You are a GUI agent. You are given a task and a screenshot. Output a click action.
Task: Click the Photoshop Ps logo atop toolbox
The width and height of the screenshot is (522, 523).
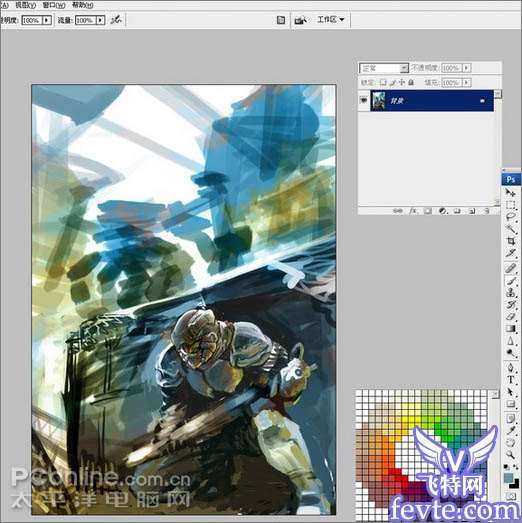click(x=511, y=179)
